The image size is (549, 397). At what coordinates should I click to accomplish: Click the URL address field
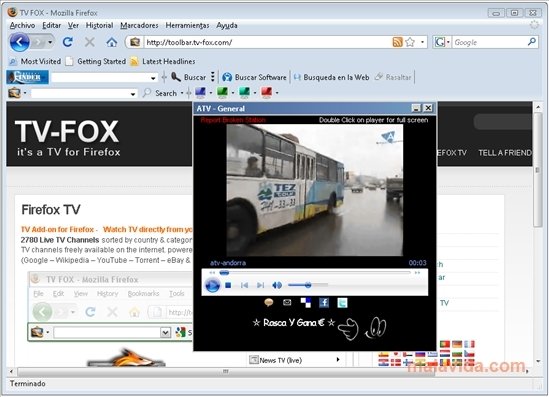point(267,42)
